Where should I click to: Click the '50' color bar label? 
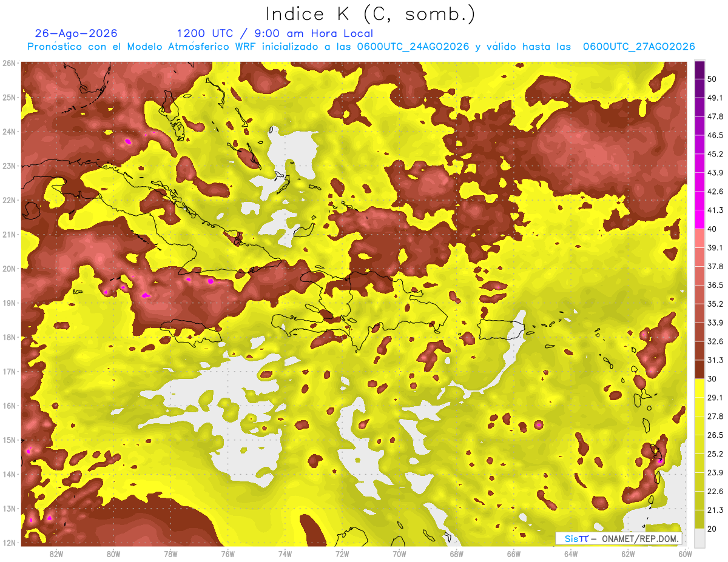point(712,79)
